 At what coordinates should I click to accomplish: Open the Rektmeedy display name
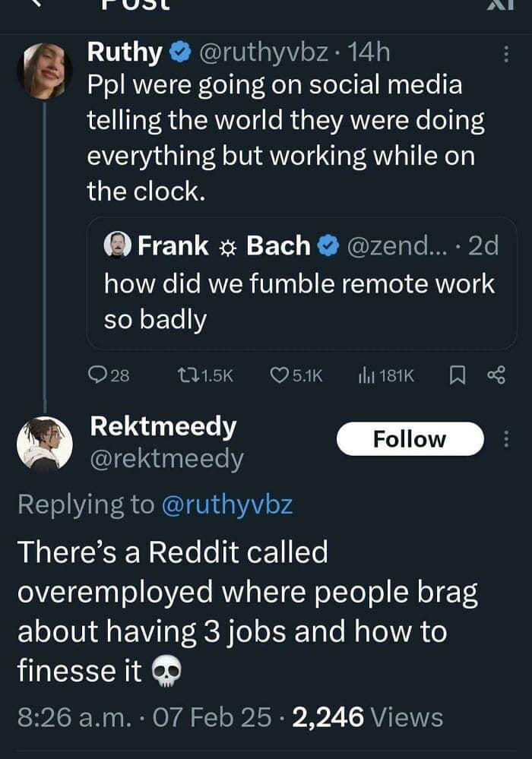click(x=163, y=427)
